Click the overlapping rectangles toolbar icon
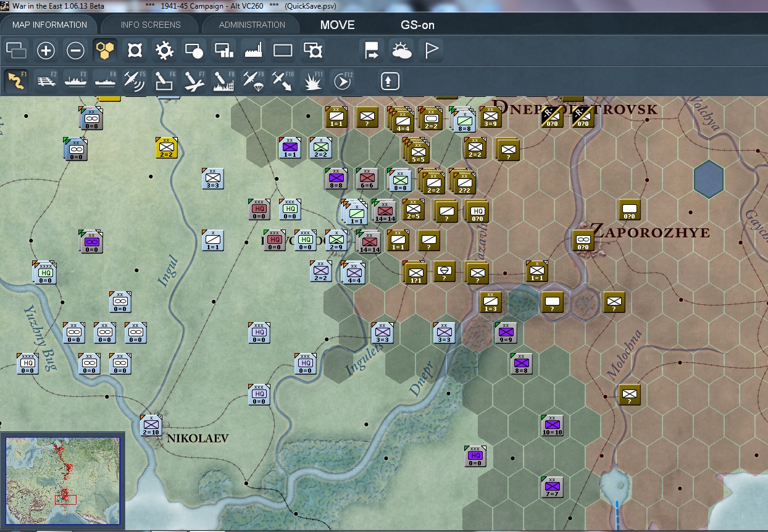Screen dimensions: 768x532 pos(17,51)
